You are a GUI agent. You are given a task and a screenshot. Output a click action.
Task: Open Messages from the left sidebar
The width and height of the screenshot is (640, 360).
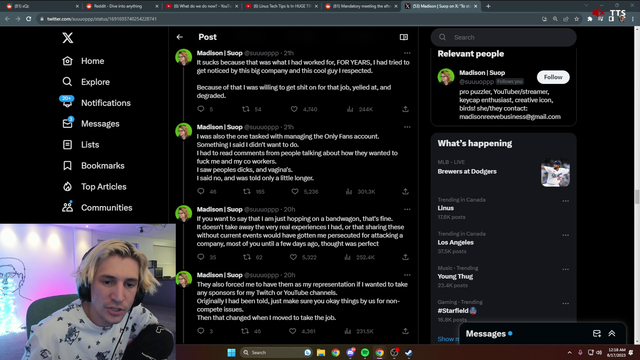click(91, 123)
